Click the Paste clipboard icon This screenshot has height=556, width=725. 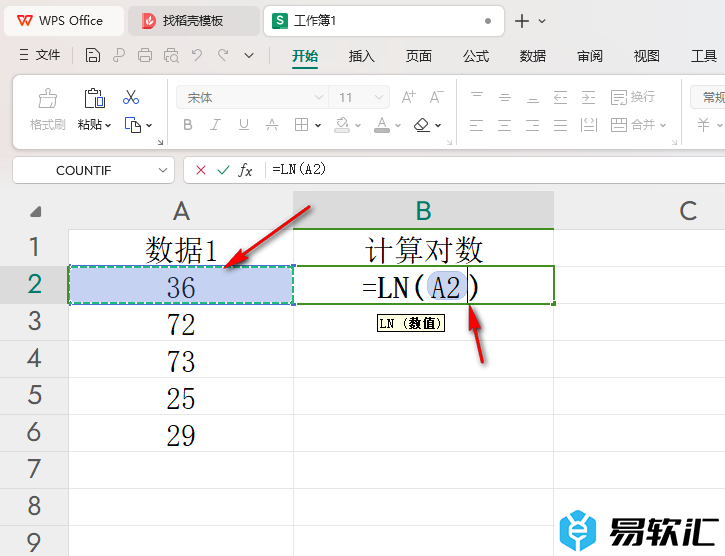[x=95, y=98]
